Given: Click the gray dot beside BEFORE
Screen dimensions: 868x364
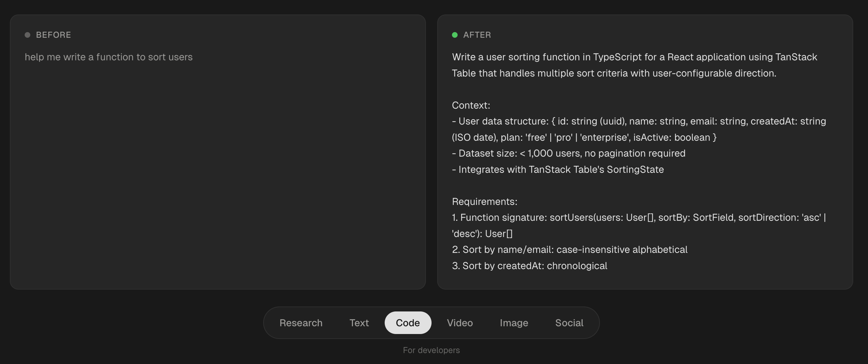Looking at the screenshot, I should [x=27, y=35].
